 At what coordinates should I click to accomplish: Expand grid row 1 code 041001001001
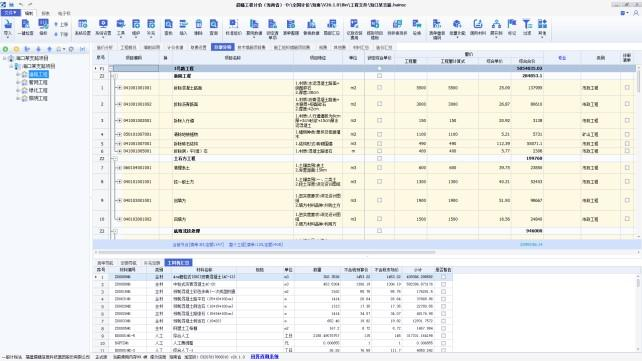119,88
